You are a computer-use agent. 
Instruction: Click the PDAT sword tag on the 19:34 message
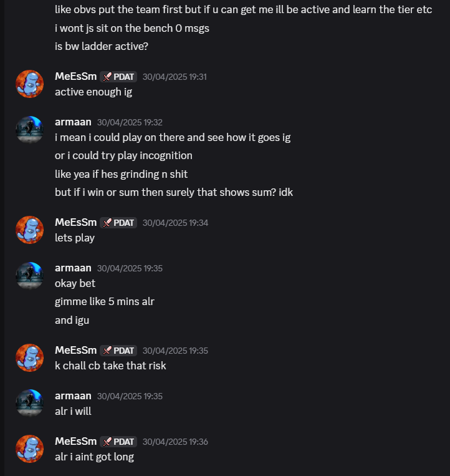(118, 223)
